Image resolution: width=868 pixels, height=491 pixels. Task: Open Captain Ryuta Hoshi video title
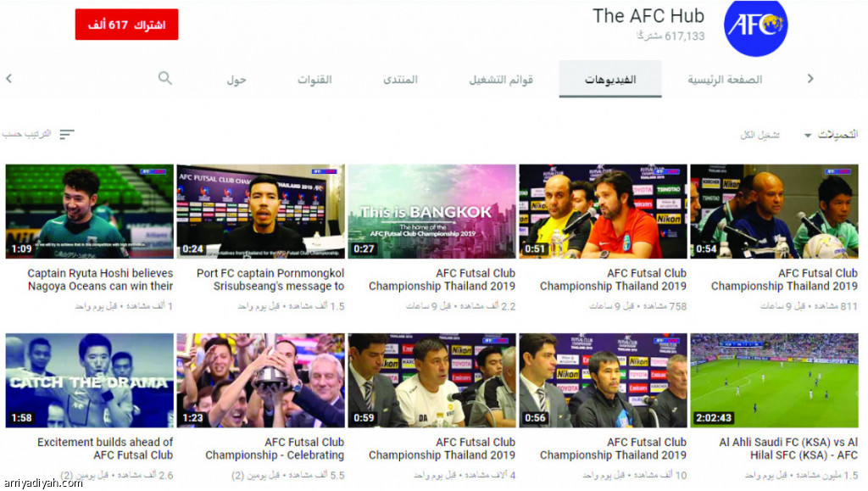(100, 280)
